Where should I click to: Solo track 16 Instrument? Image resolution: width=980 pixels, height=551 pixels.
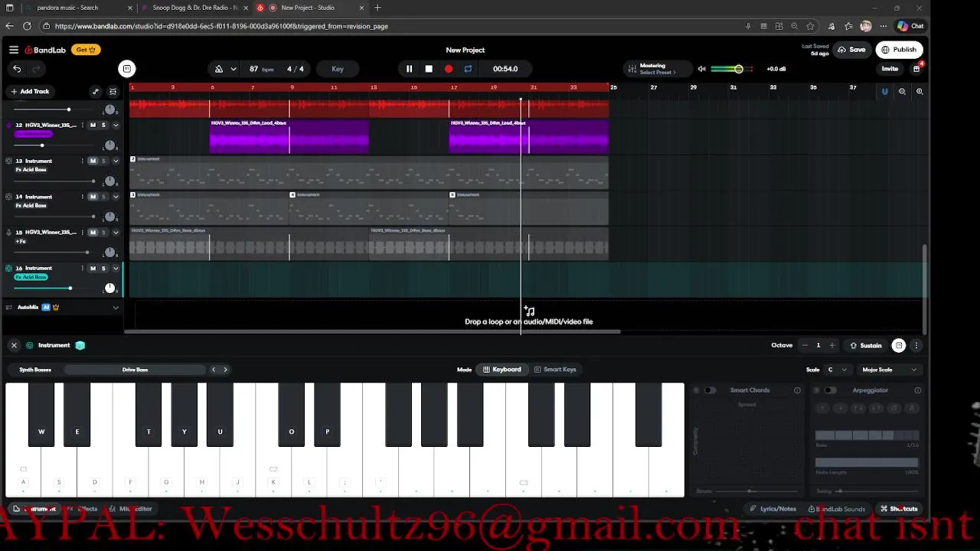tap(103, 269)
